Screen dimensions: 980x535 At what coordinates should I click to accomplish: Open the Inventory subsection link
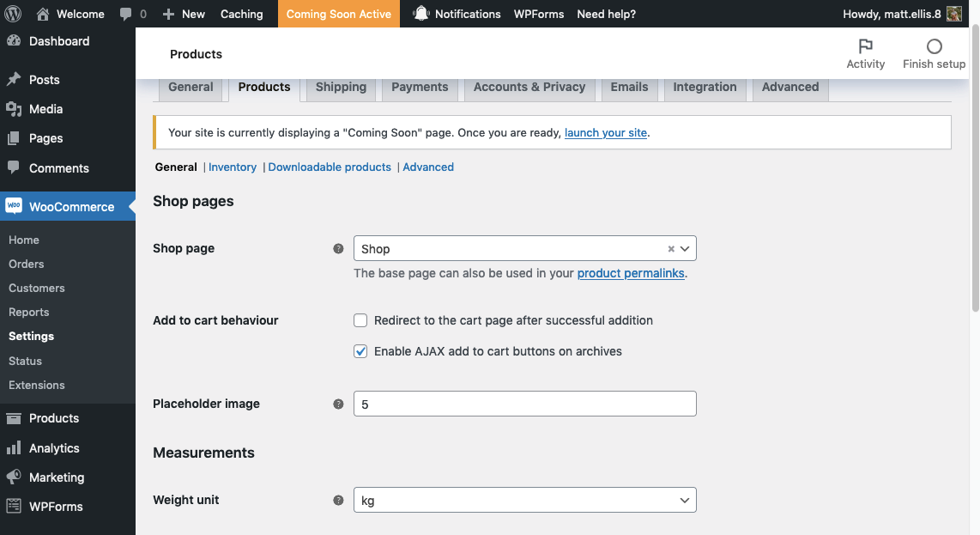tap(233, 167)
